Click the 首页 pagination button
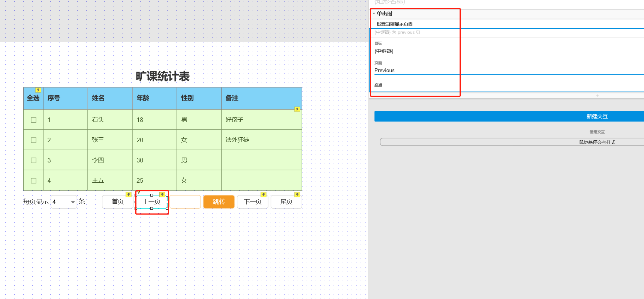Viewport: 644px width, 299px height. click(118, 202)
